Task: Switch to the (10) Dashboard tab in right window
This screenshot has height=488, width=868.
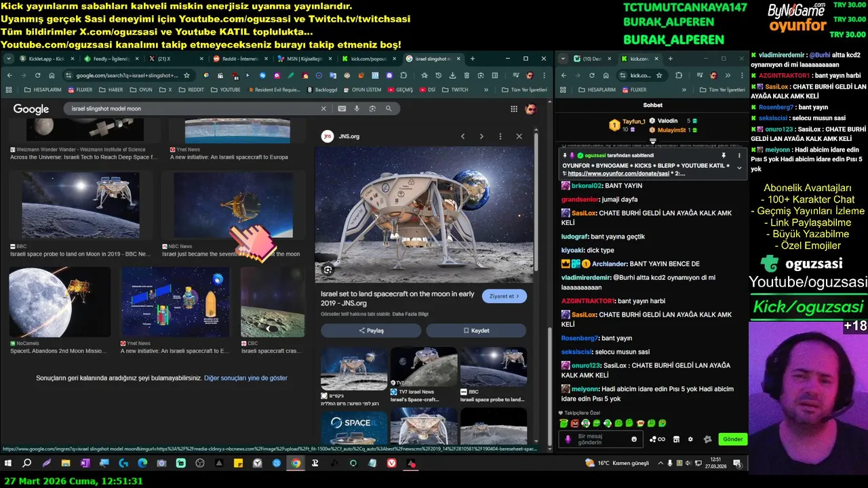Action: pos(591,59)
